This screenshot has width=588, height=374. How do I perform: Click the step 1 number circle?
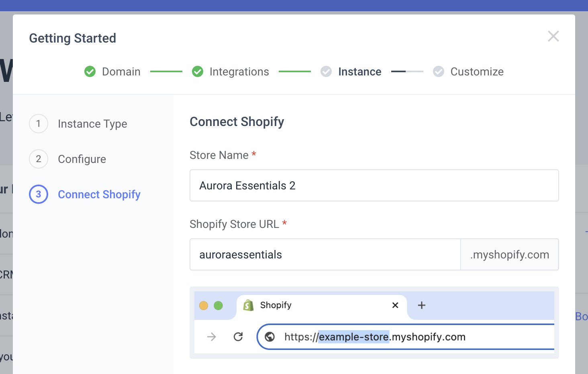tap(39, 124)
